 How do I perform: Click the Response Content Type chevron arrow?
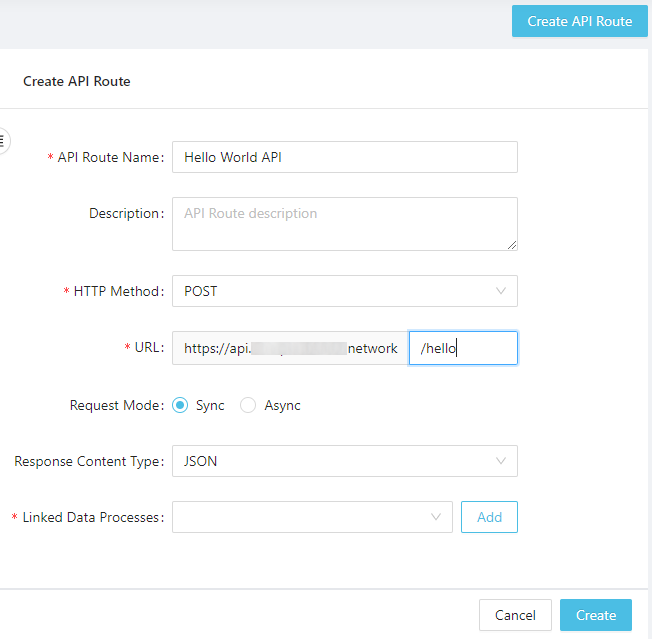point(500,461)
